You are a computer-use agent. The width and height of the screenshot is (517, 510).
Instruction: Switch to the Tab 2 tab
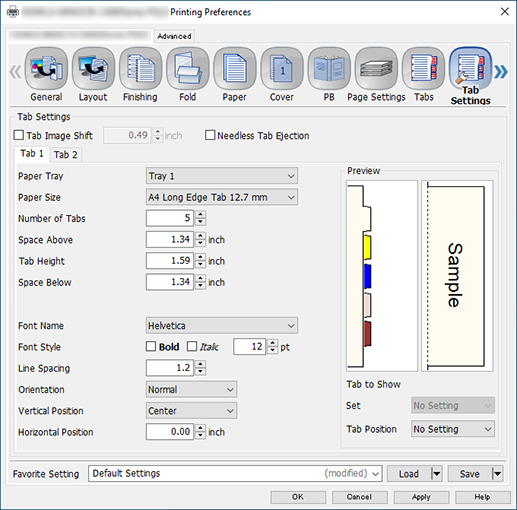click(x=66, y=155)
